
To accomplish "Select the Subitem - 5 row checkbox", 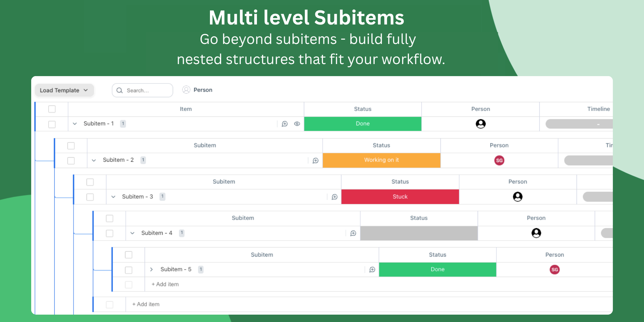I will tap(128, 270).
